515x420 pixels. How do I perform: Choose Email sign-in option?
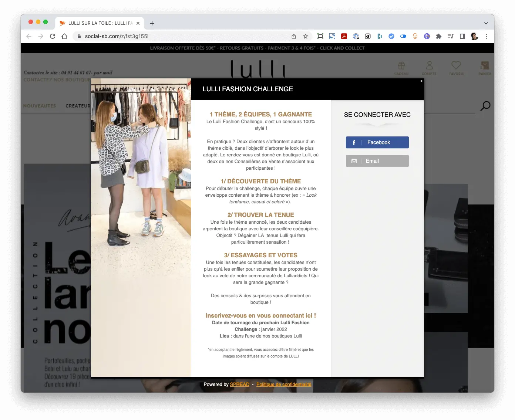[377, 161]
